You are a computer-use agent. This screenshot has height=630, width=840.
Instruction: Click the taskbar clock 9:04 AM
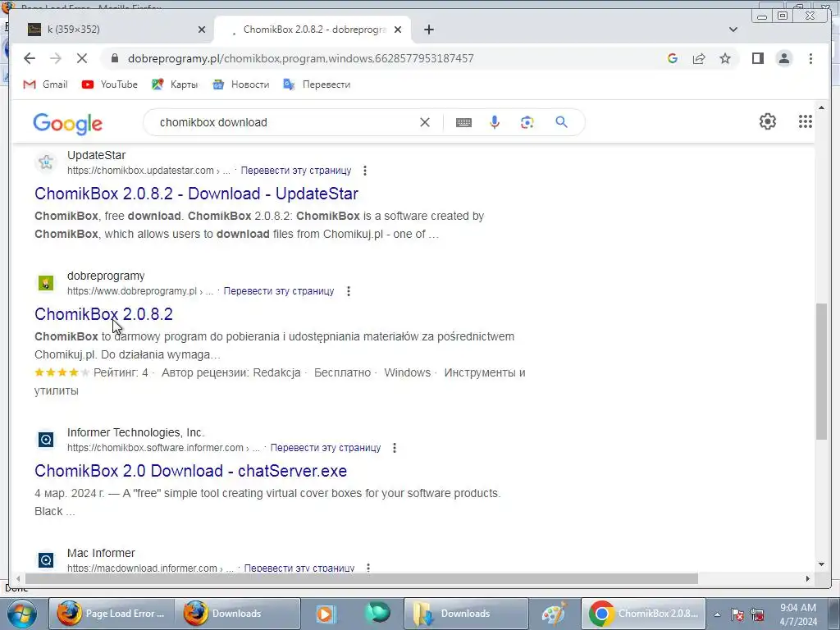tap(797, 608)
